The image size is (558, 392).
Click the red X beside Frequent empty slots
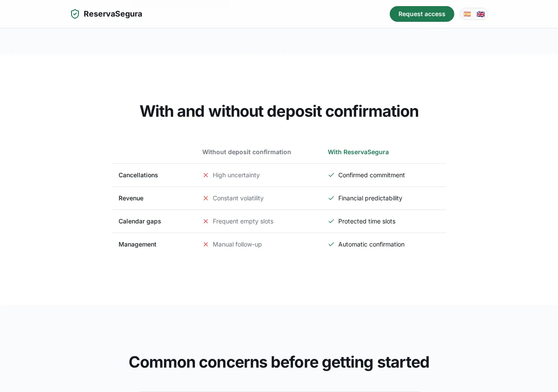(206, 221)
